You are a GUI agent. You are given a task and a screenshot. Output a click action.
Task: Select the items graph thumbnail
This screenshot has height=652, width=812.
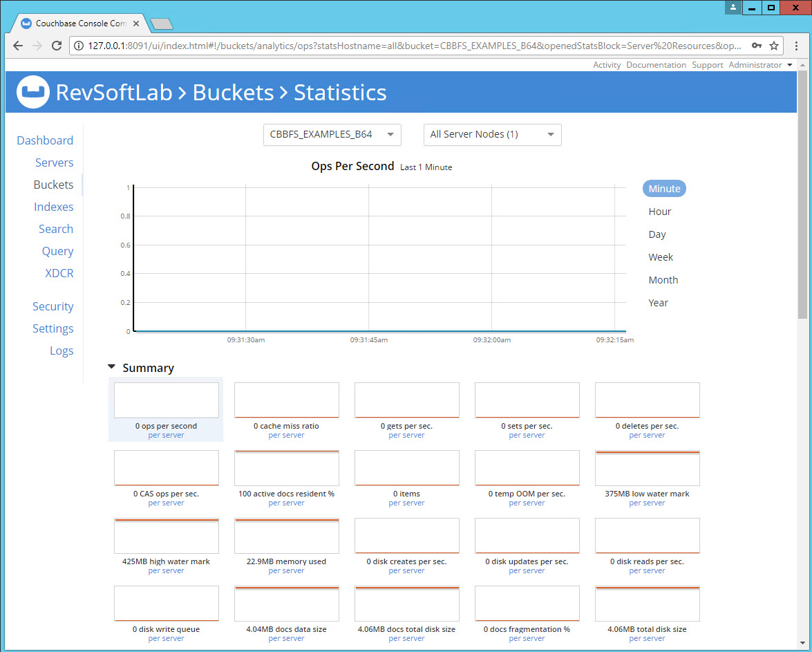[406, 468]
